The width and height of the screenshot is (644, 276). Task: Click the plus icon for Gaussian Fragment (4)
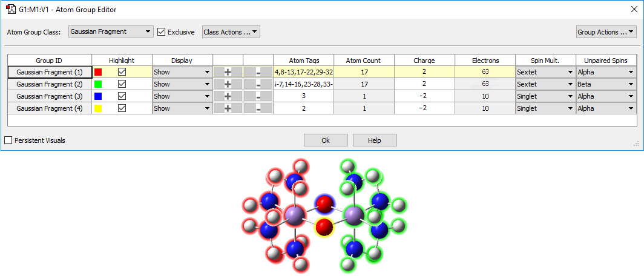click(228, 108)
